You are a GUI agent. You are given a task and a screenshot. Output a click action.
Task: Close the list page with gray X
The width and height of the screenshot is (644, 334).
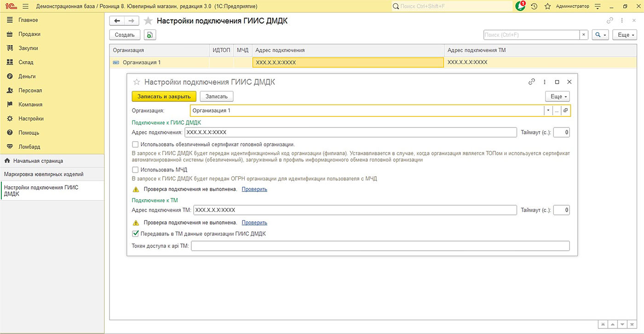(x=634, y=21)
